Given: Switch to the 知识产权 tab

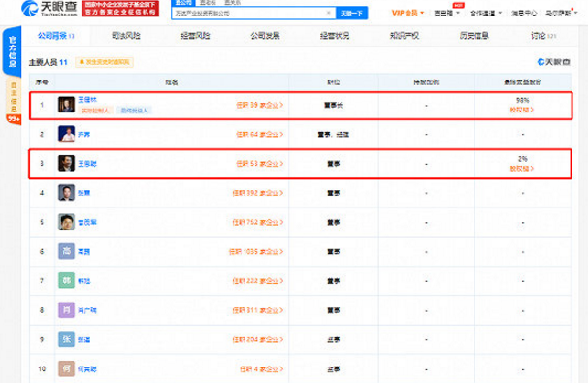Looking at the screenshot, I should pos(405,36).
